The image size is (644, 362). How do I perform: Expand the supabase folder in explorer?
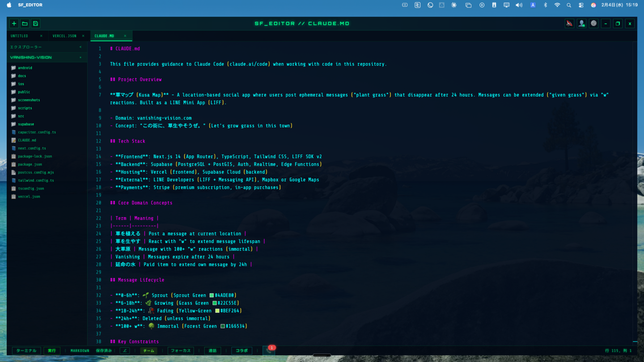26,124
